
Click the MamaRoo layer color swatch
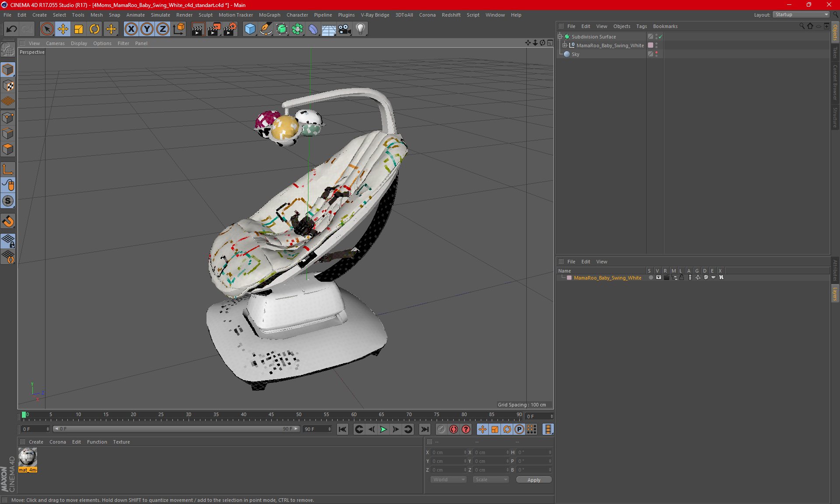click(x=569, y=278)
